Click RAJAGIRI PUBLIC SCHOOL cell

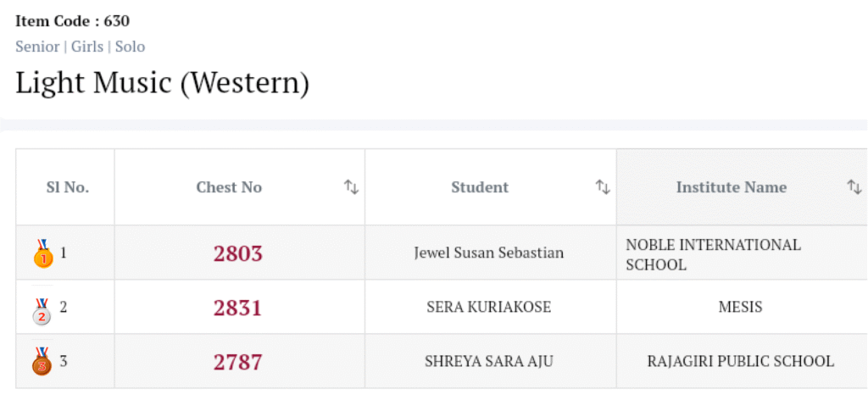[x=740, y=362]
